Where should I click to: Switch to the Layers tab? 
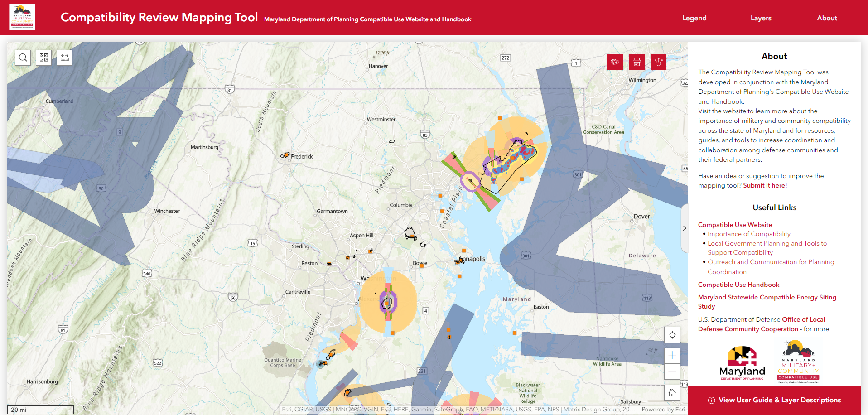point(761,18)
